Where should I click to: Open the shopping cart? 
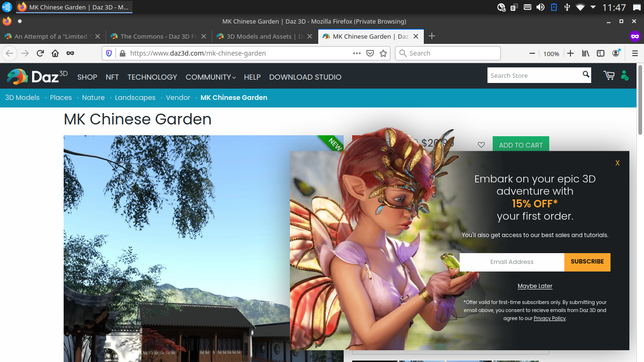point(609,75)
